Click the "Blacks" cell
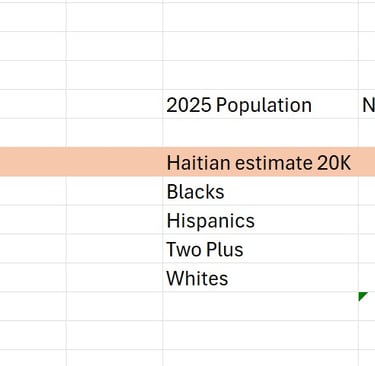 coord(261,191)
